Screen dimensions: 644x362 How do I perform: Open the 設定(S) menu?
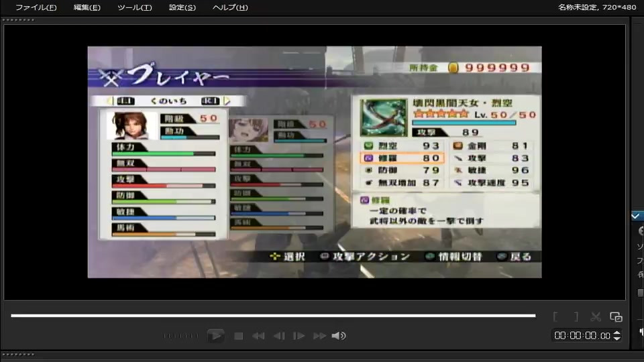pyautogui.click(x=182, y=7)
